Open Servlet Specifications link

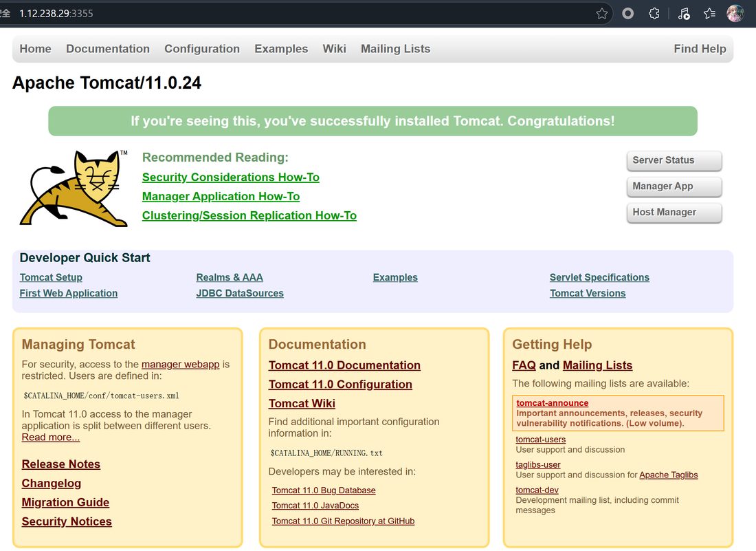599,277
